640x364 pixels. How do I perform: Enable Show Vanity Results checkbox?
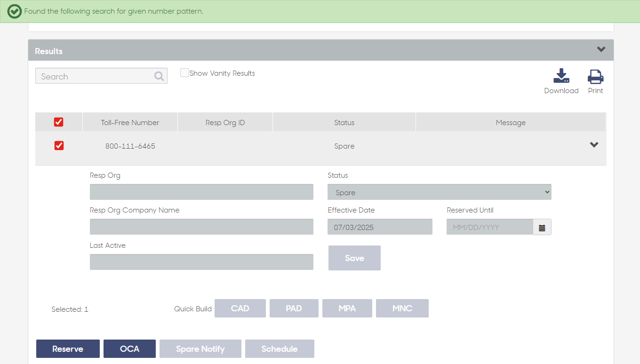tap(184, 73)
